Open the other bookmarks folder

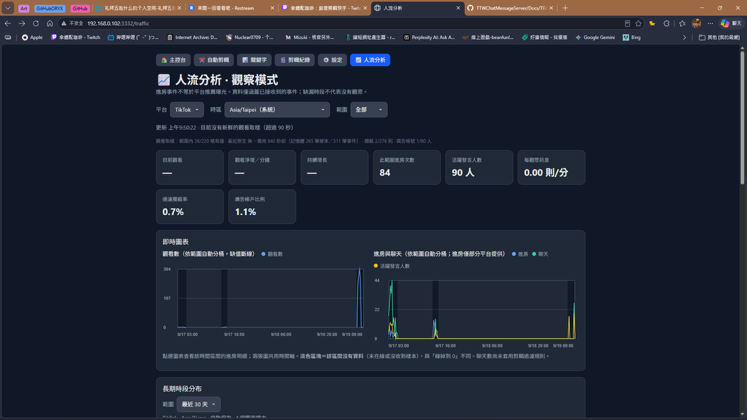[719, 37]
